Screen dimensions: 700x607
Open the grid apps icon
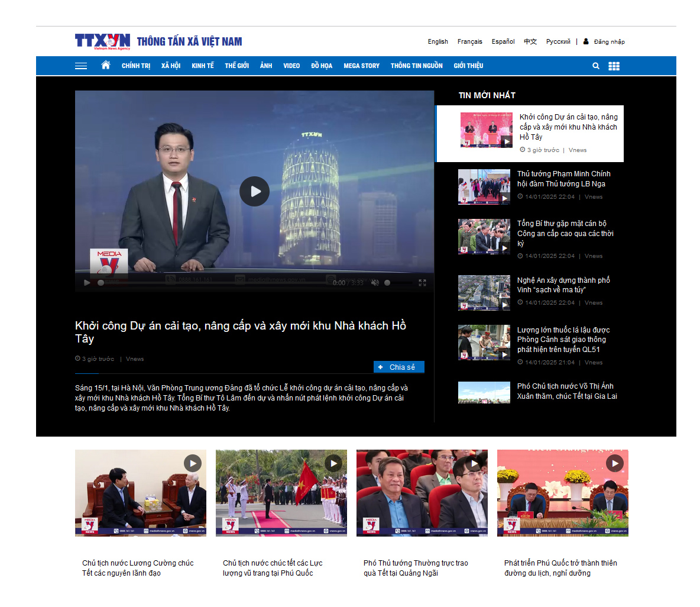coord(614,66)
